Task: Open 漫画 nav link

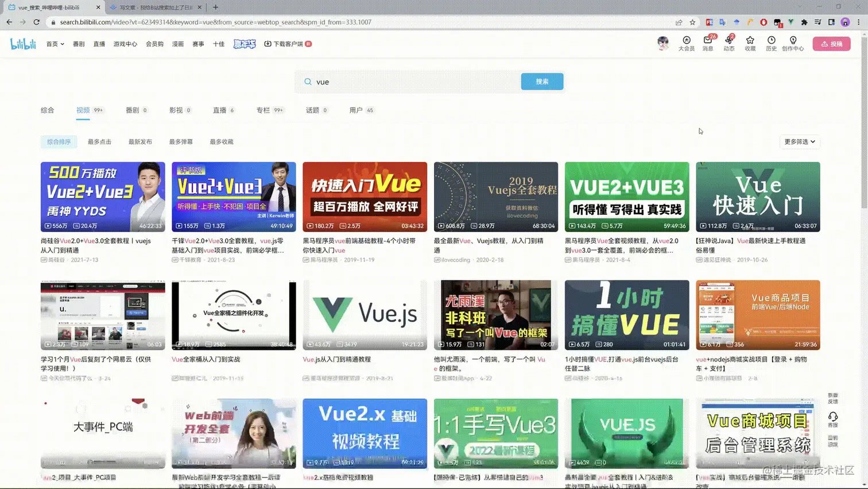Action: [178, 44]
